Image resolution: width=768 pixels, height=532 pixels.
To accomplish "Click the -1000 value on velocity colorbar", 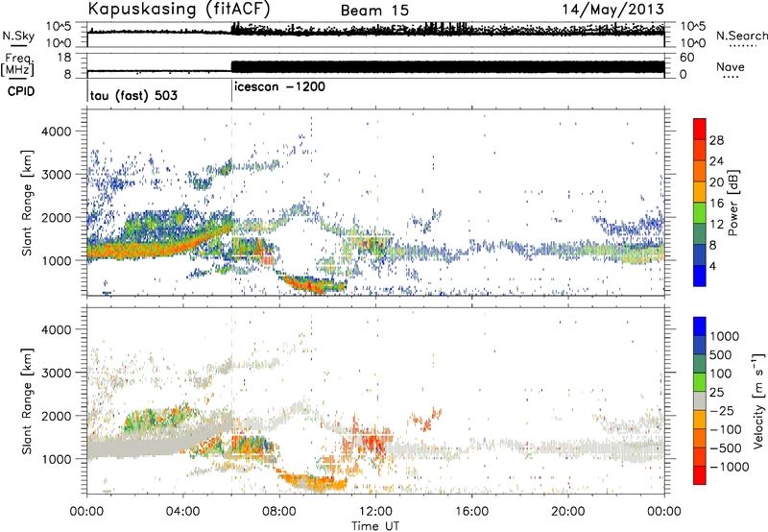I will pos(730,467).
